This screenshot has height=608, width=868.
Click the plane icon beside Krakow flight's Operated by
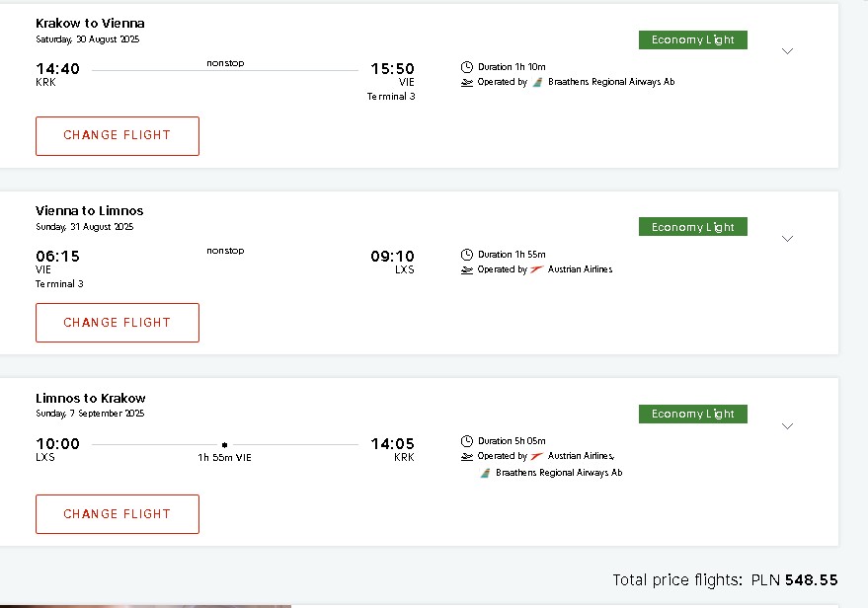[x=467, y=83]
